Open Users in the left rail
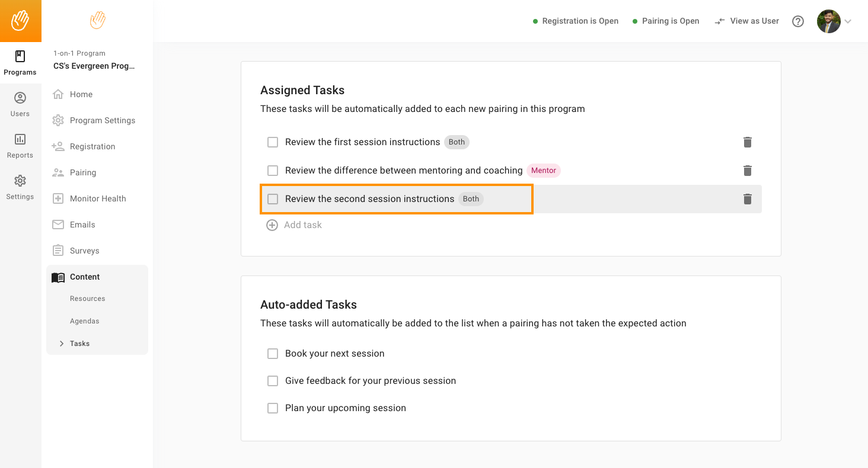The height and width of the screenshot is (468, 868). (20, 104)
